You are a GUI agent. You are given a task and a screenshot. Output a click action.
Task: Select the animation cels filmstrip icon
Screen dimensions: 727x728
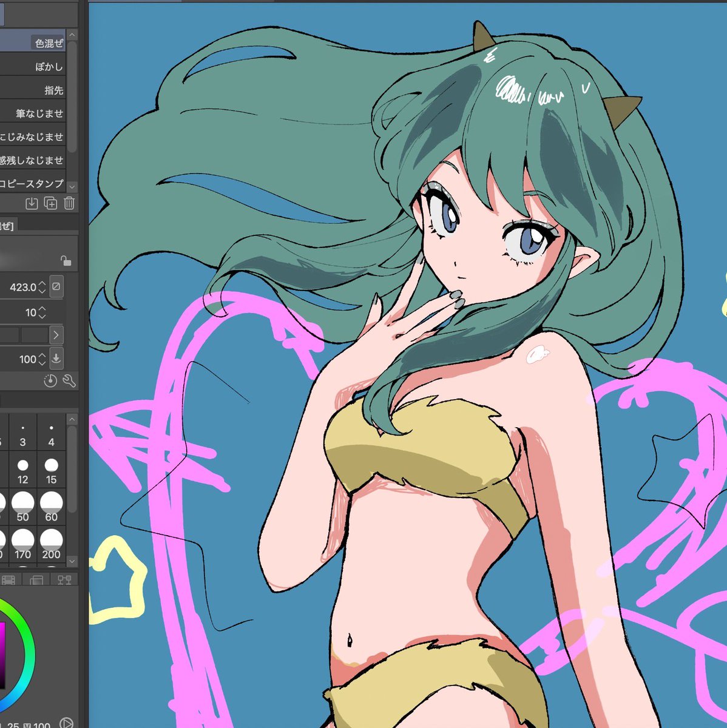coord(8,580)
